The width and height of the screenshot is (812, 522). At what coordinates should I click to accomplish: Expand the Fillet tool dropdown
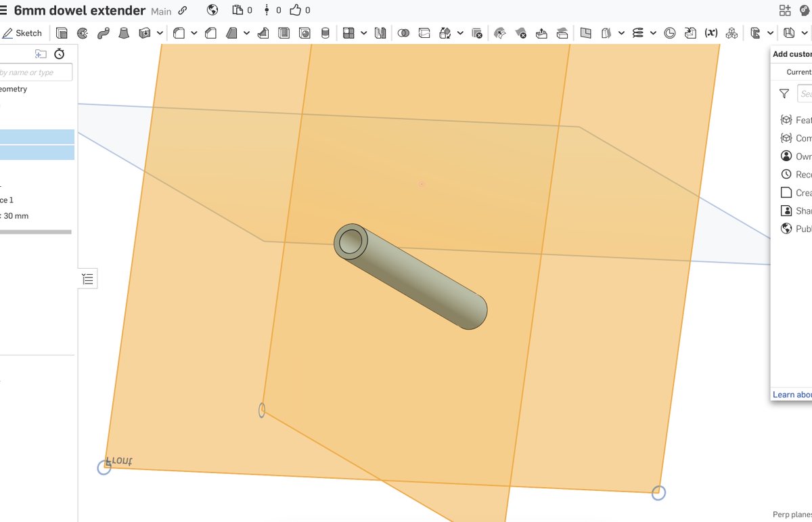(x=194, y=32)
